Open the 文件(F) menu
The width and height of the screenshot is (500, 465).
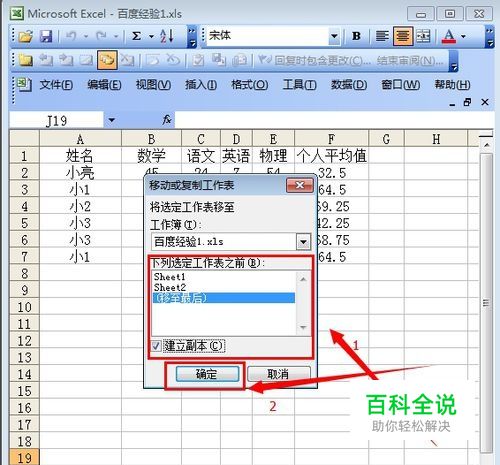pos(56,85)
